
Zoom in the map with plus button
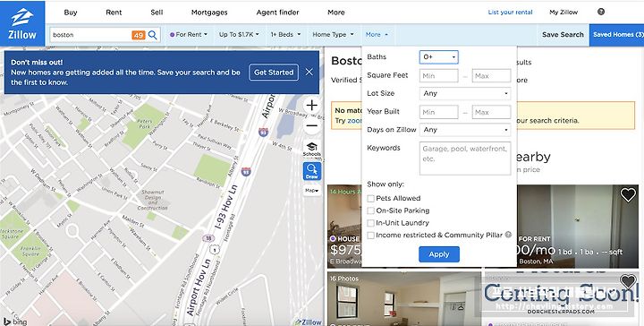pyautogui.click(x=312, y=106)
